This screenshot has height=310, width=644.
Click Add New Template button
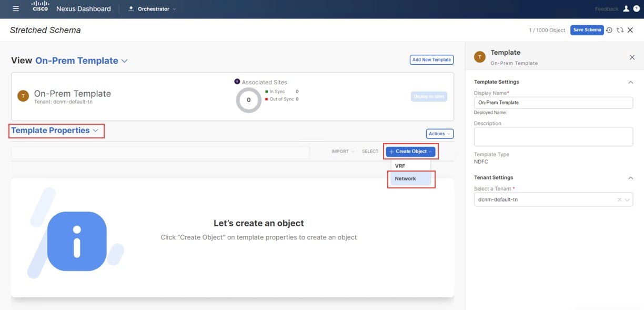coord(431,60)
